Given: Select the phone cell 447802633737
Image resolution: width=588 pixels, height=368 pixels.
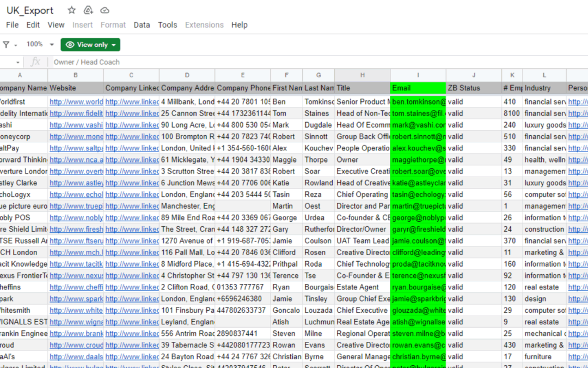Looking at the screenshot, I should (x=243, y=311).
